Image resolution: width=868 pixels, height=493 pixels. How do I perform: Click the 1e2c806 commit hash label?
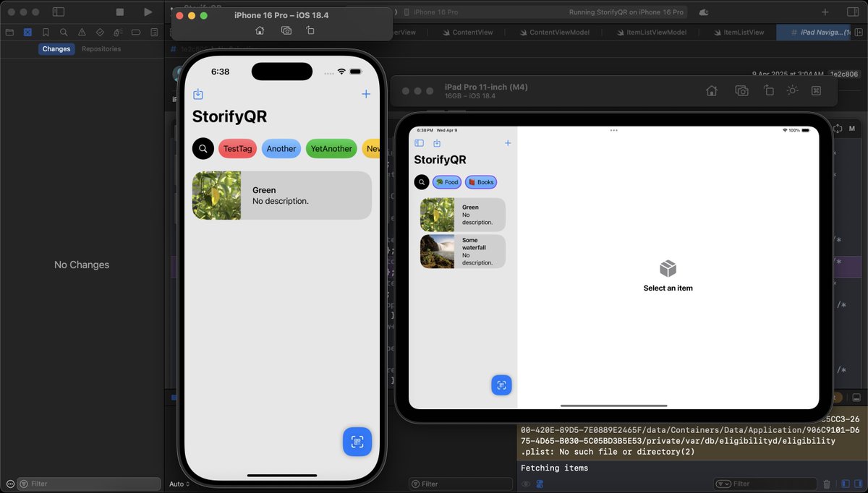click(x=843, y=74)
